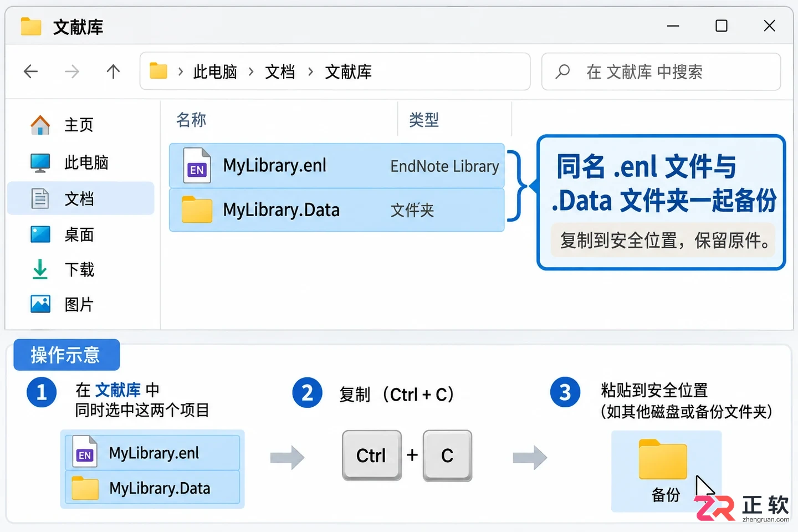Select the 文档 page icon in sidebar

(40, 198)
